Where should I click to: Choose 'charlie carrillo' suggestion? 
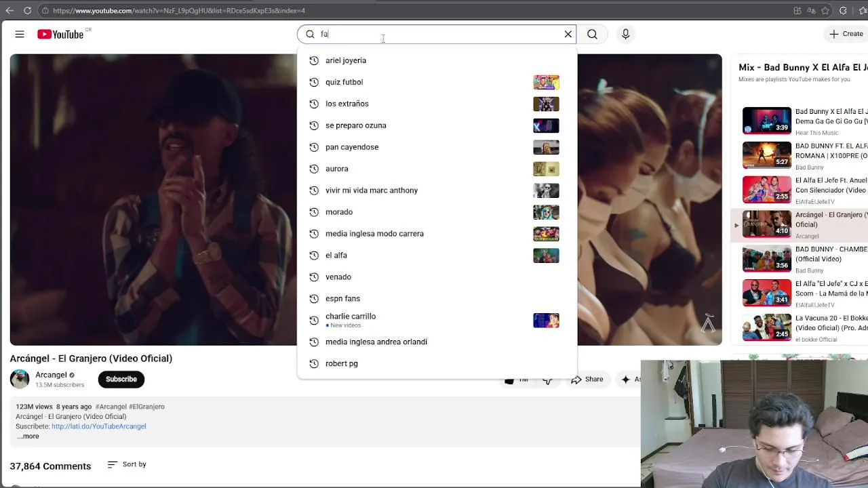pos(437,320)
